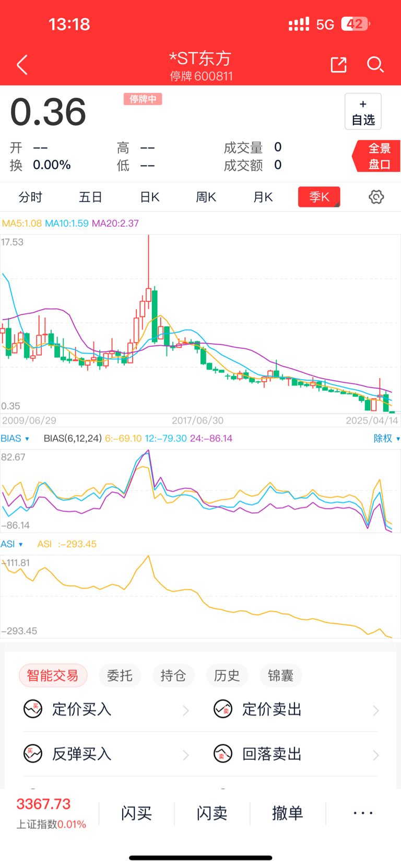Viewport: 401px width, 868px height.
Task: Switch to 五日 chart tab
Action: (90, 197)
